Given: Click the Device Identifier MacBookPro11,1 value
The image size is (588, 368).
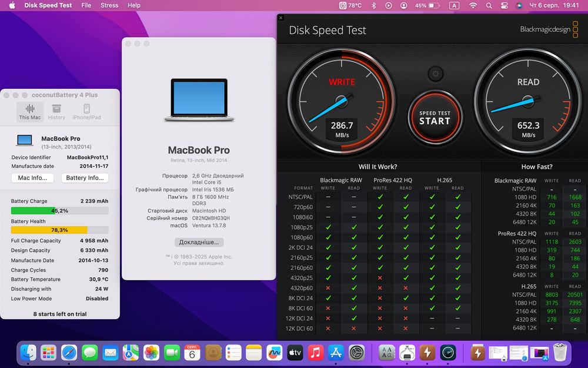Looking at the screenshot, I should click(88, 157).
